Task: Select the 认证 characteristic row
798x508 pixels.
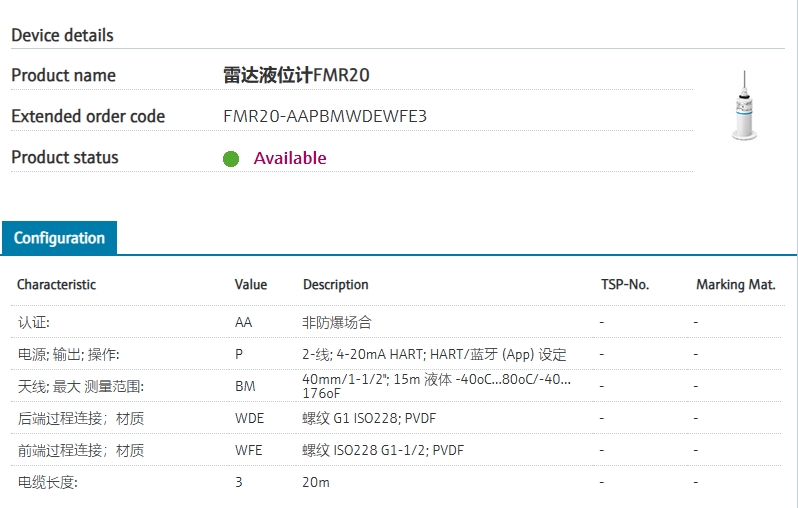Action: [33, 323]
